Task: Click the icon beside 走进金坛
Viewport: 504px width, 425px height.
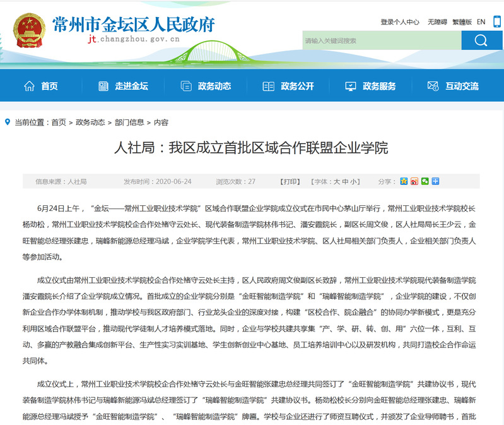Action: click(x=103, y=86)
